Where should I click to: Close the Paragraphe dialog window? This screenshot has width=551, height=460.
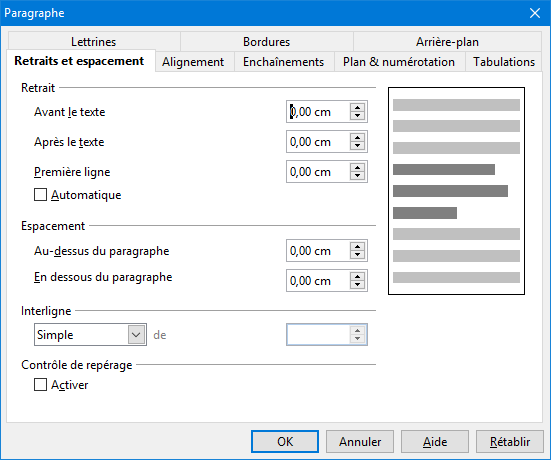[535, 13]
